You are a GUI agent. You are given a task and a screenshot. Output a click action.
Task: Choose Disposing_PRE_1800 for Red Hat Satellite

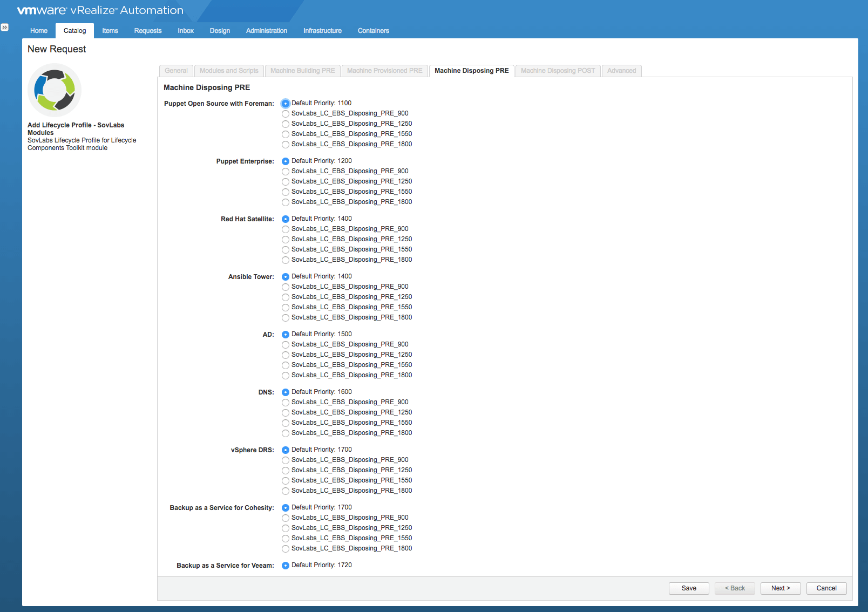pos(286,260)
